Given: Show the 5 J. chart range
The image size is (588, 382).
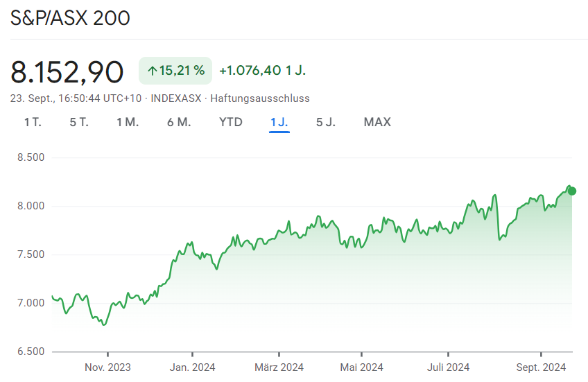Looking at the screenshot, I should [x=325, y=122].
